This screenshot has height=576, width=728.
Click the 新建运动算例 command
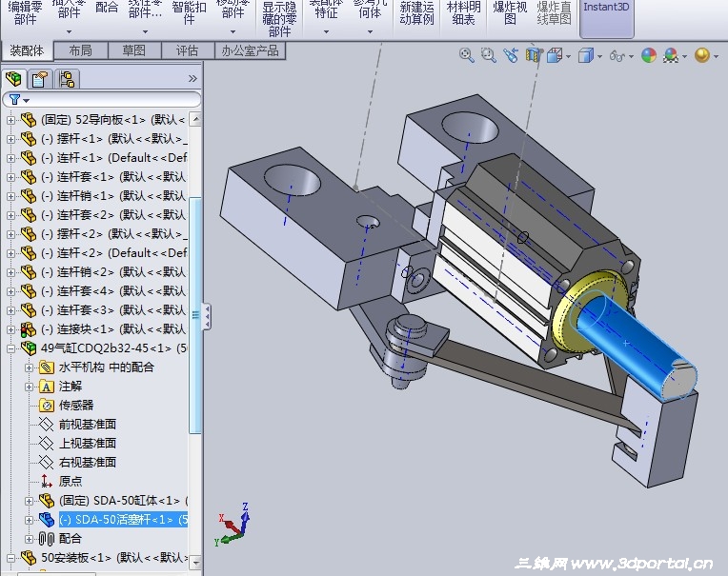(416, 13)
